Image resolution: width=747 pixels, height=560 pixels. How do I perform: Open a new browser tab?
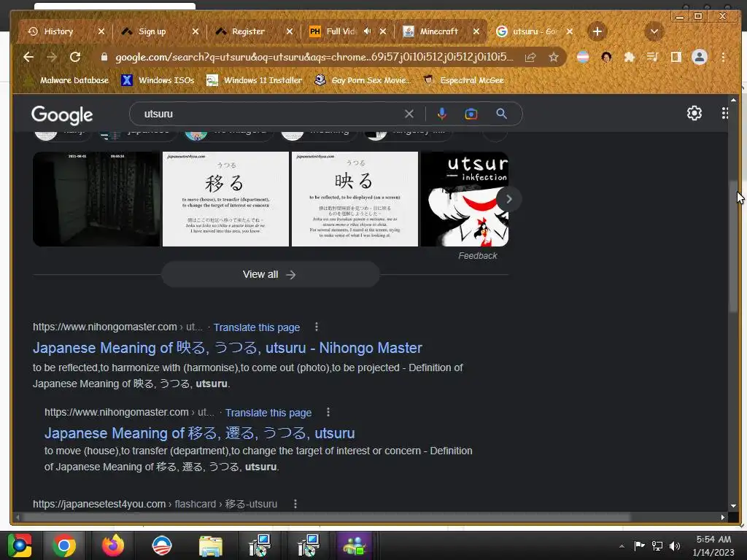[597, 31]
